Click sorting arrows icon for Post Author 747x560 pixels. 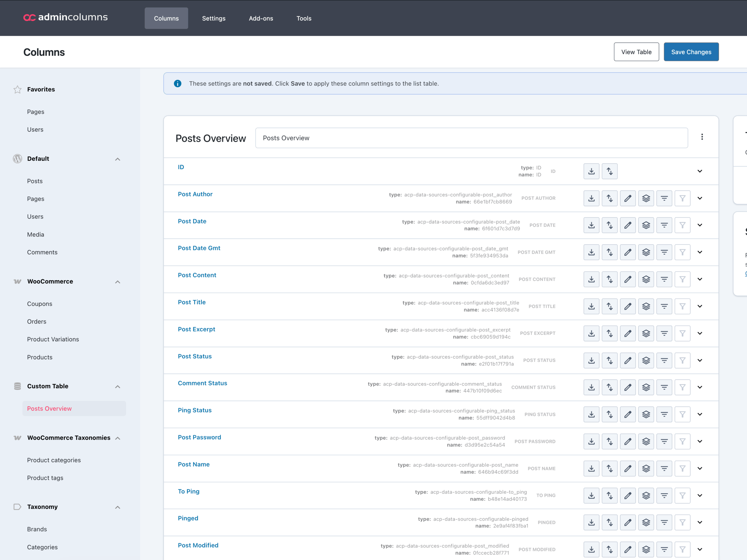point(610,198)
